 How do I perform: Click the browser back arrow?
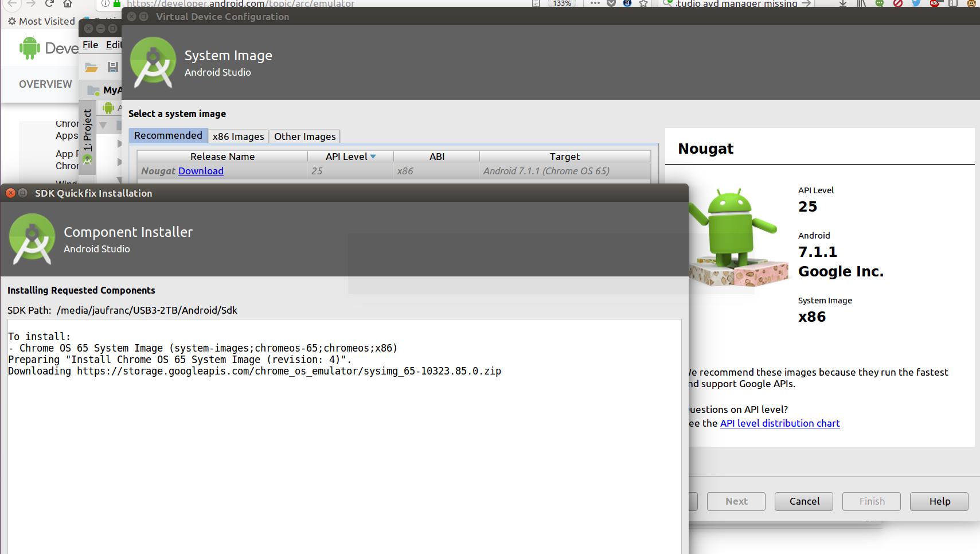coord(12,3)
